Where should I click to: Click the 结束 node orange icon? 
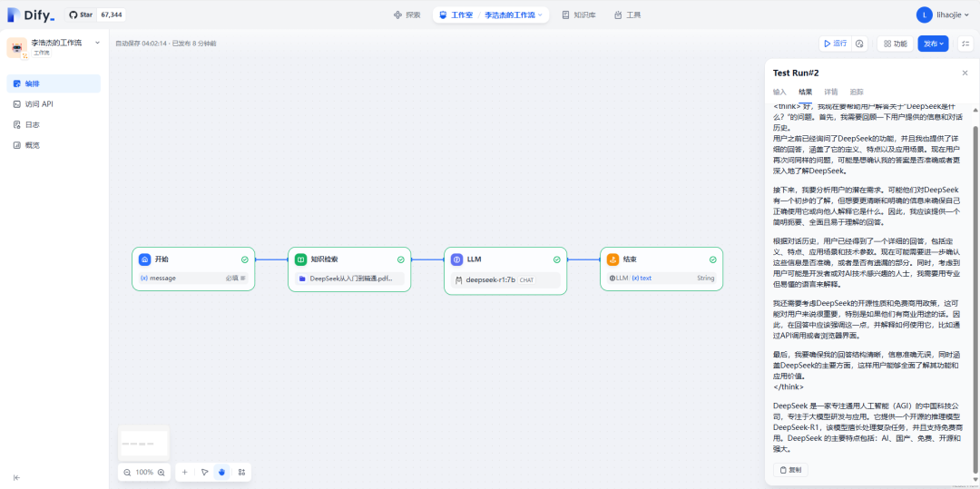613,259
